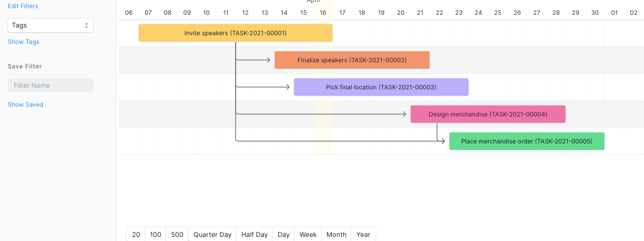Open the Show Saved filters link
644x241 pixels.
(26, 105)
